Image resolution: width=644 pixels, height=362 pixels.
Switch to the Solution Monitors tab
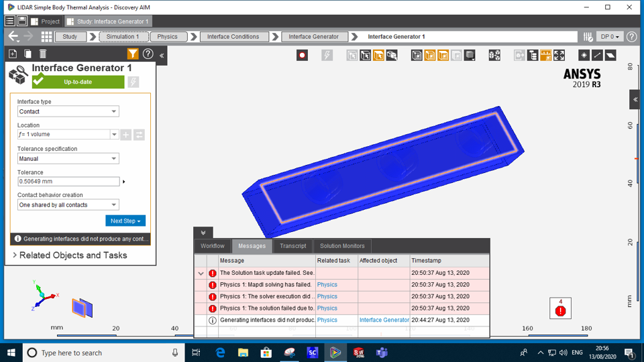[342, 246]
